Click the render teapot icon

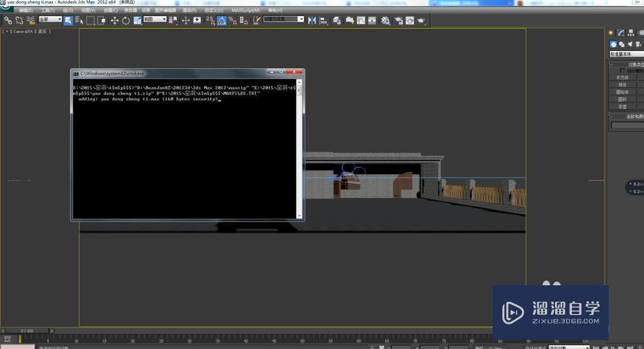[x=421, y=21]
